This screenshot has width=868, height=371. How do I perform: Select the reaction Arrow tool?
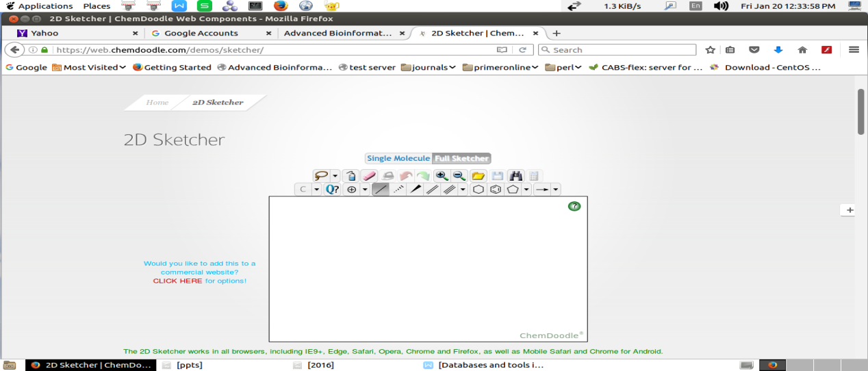(x=542, y=190)
